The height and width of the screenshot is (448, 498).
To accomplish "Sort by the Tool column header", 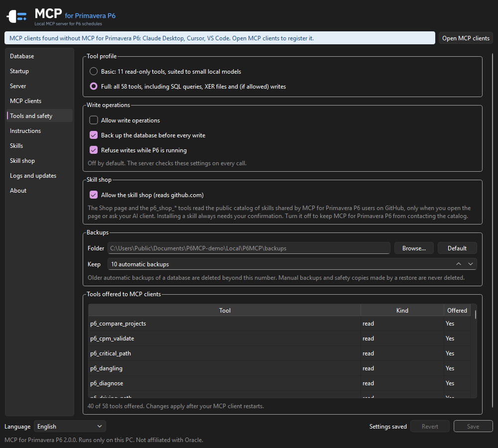I will 225,310.
